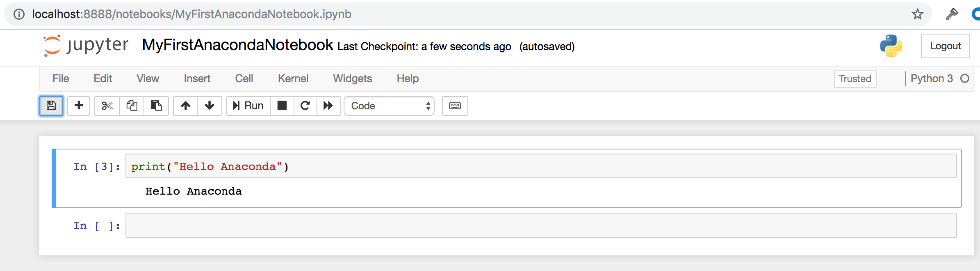
Task: Paste cell below using paste icon
Action: 156,106
